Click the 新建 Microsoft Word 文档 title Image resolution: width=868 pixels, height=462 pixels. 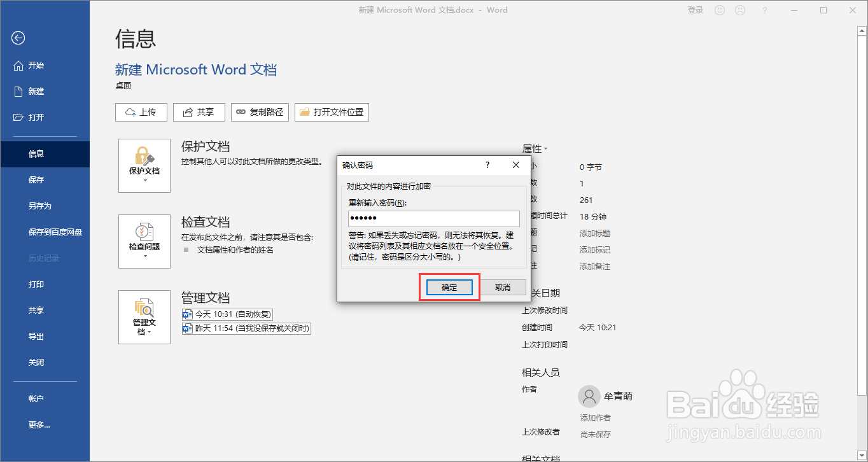[x=196, y=69]
